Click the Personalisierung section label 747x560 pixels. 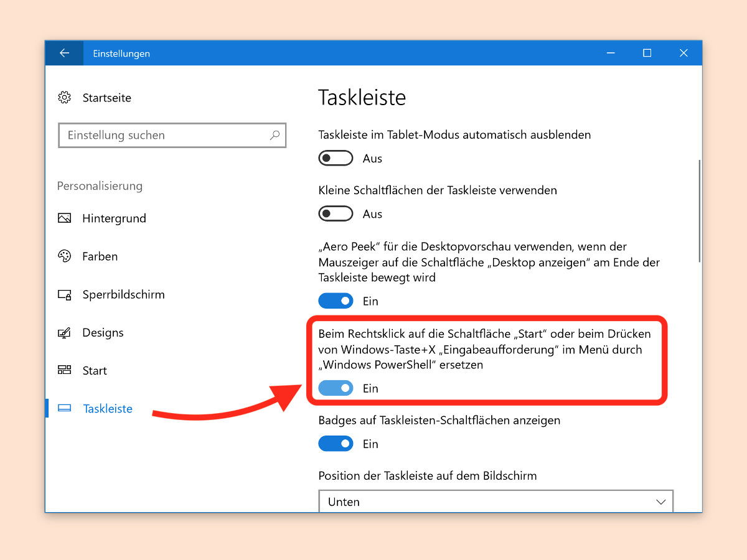click(x=100, y=186)
